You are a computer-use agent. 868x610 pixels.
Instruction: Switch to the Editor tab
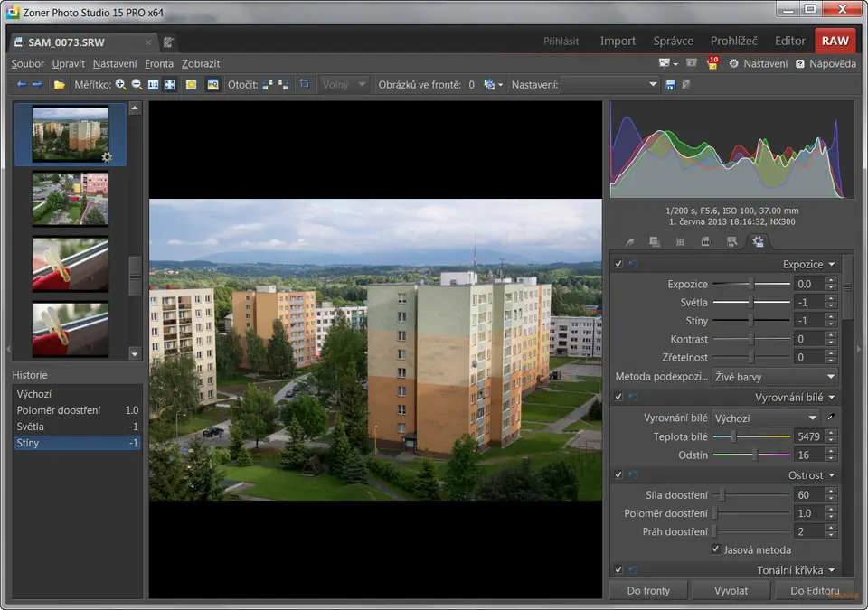789,41
